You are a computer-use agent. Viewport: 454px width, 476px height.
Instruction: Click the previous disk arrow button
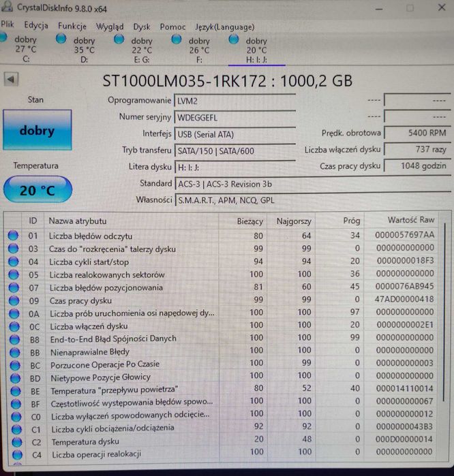pyautogui.click(x=11, y=80)
